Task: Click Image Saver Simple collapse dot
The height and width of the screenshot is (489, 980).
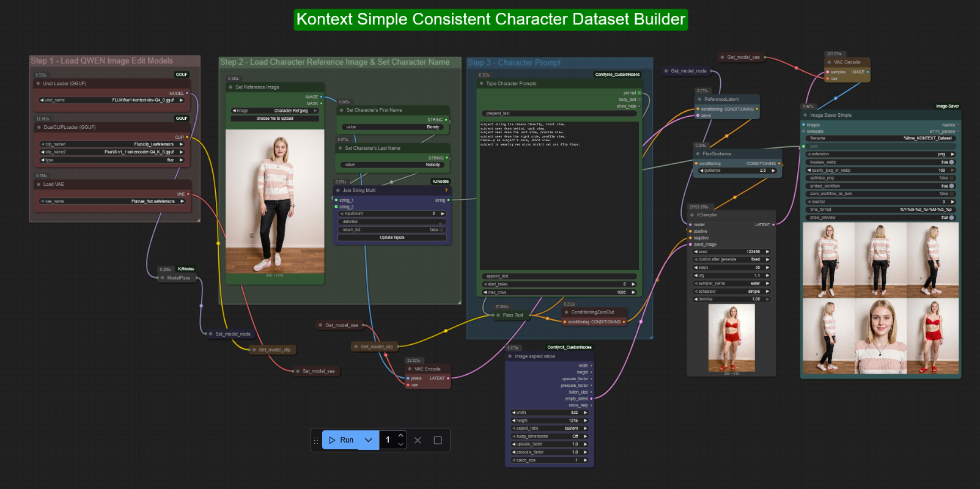Action: tap(805, 115)
